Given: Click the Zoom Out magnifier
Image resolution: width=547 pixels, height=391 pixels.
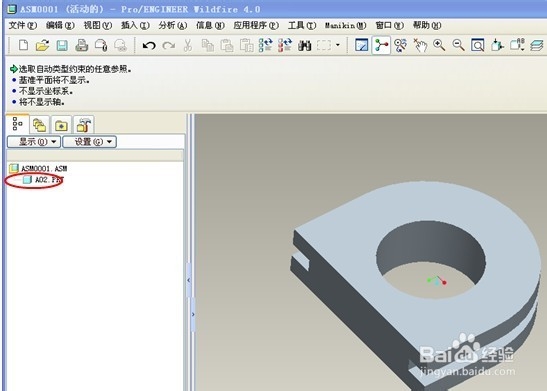Looking at the screenshot, I should [458, 45].
